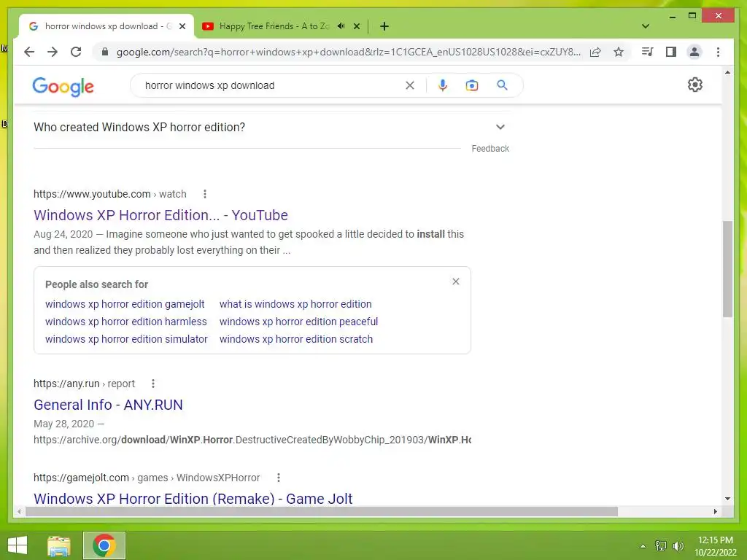Viewport: 747px width, 560px height.
Task: Open the Windows Start menu
Action: click(18, 545)
